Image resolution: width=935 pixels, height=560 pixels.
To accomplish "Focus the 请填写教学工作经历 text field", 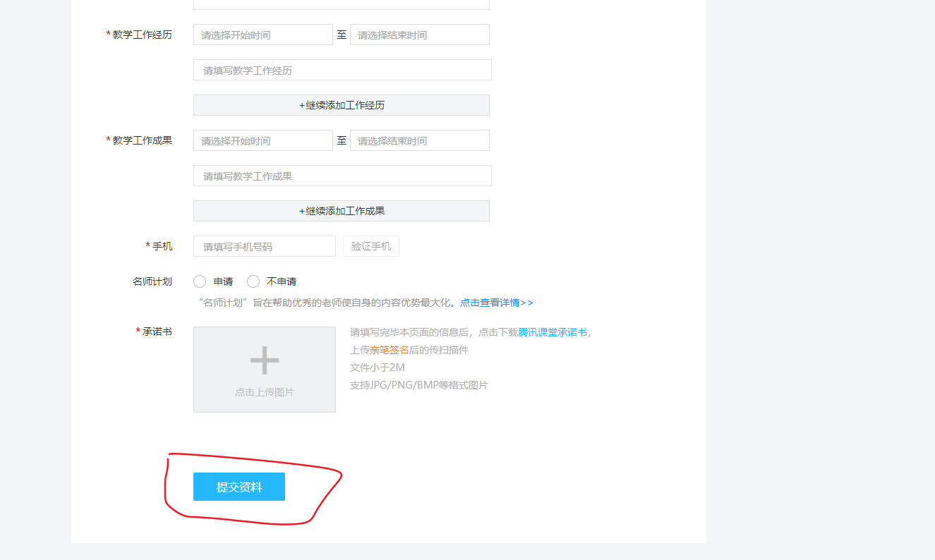I will (x=342, y=70).
